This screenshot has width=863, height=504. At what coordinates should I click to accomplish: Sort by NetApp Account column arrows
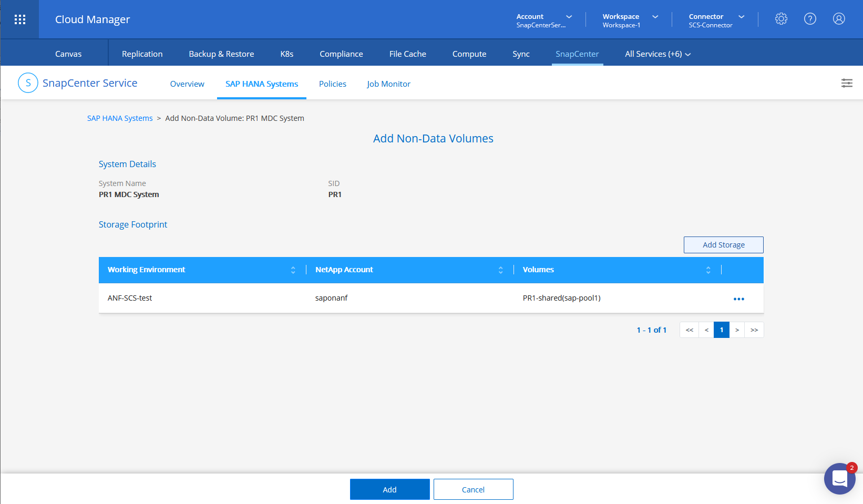(501, 270)
